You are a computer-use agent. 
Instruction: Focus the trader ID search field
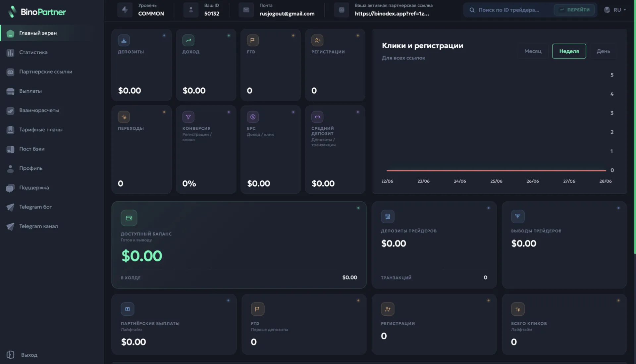[509, 10]
